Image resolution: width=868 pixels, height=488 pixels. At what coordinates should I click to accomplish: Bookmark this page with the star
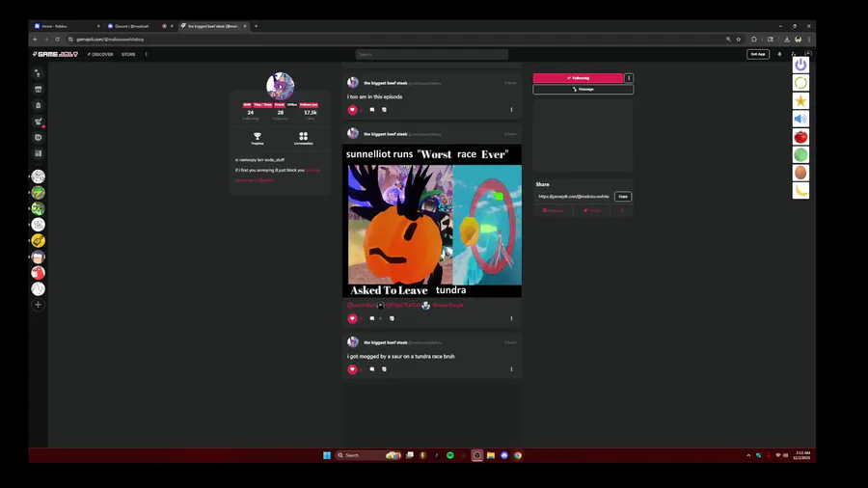click(x=739, y=40)
